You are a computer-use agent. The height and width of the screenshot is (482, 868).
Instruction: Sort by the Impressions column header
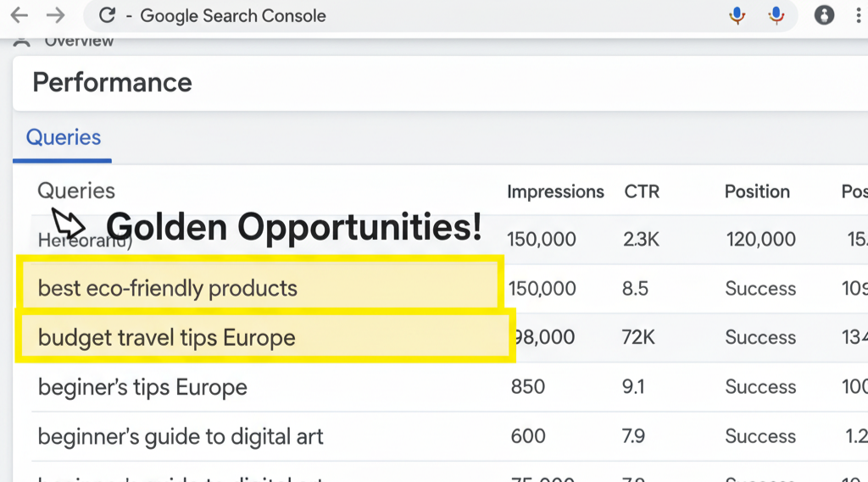pos(555,191)
